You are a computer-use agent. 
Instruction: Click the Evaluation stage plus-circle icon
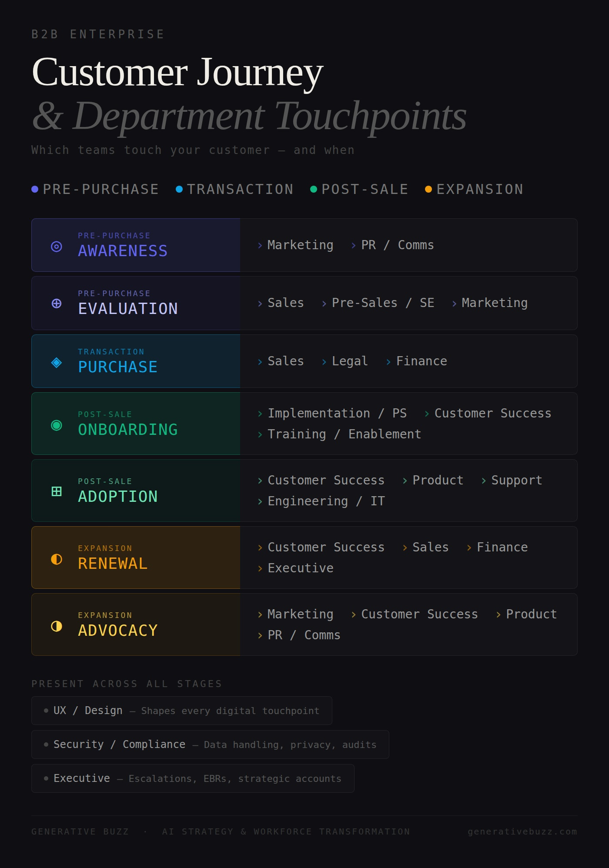point(57,304)
